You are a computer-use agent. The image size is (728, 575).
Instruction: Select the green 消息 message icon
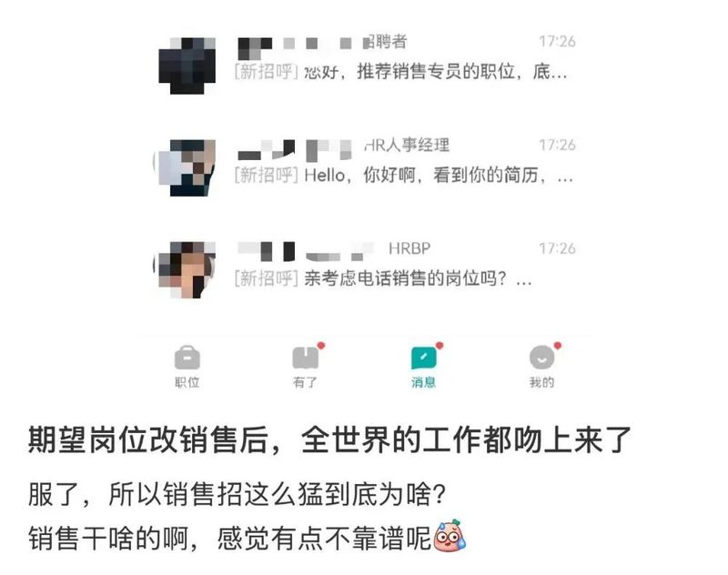(x=423, y=358)
